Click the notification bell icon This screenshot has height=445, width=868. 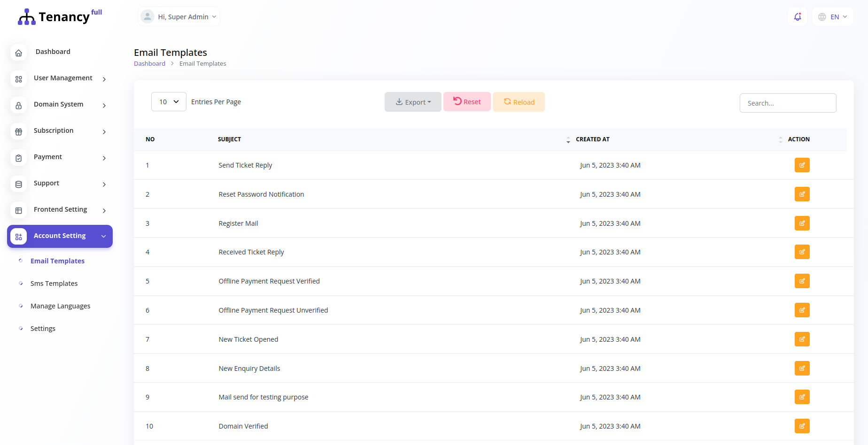tap(798, 17)
